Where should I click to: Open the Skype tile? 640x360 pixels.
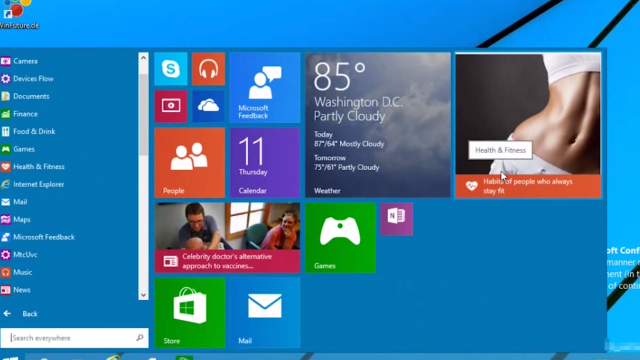171,69
